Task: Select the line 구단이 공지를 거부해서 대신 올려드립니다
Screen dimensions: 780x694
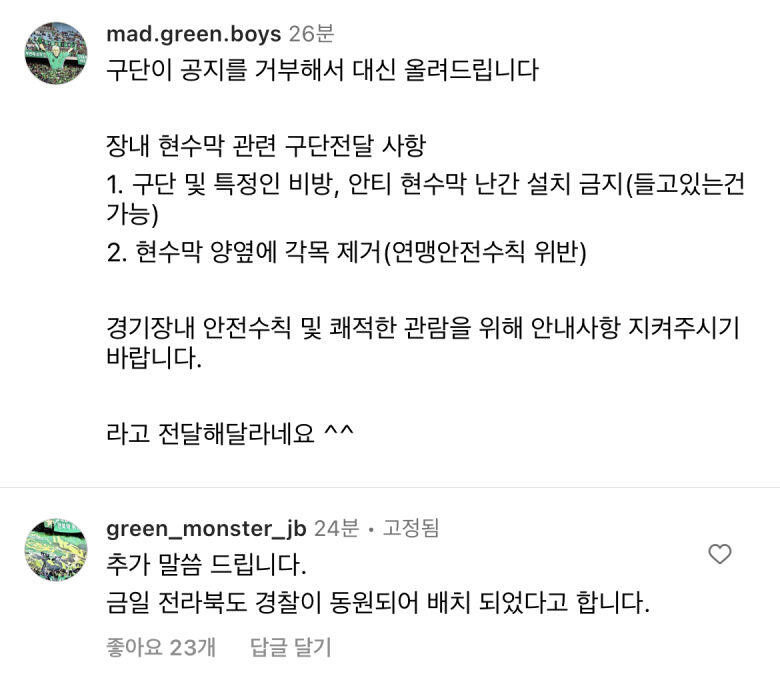Action: 322,70
